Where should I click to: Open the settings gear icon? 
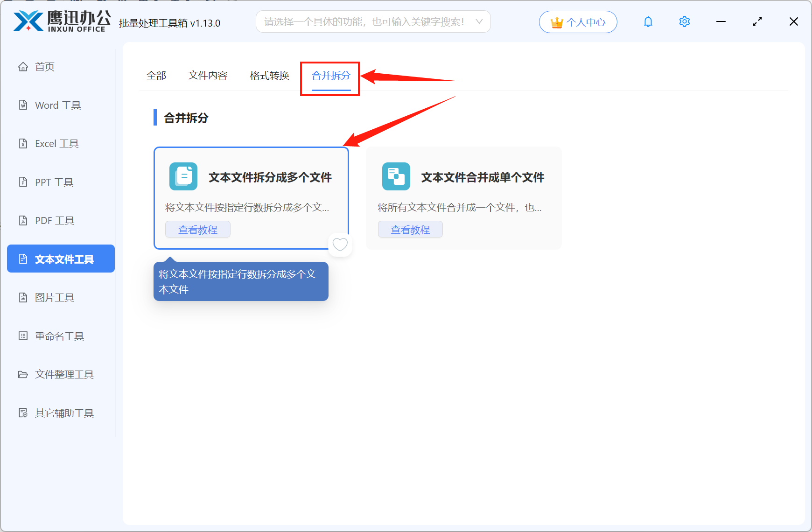[684, 21]
